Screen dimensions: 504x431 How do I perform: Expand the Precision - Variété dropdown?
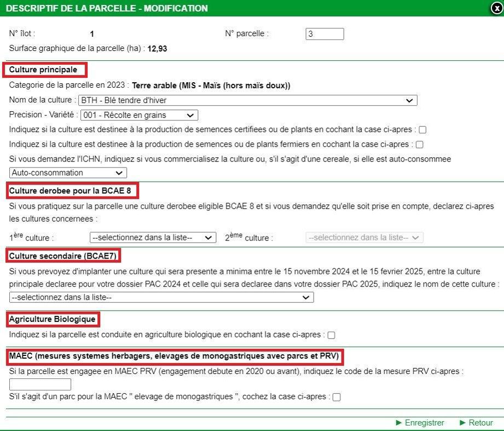pos(139,115)
